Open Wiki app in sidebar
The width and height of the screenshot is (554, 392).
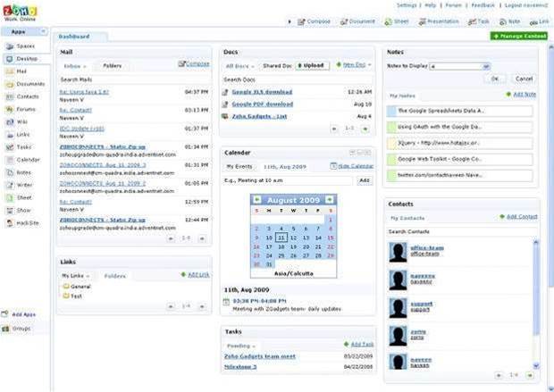coord(17,121)
